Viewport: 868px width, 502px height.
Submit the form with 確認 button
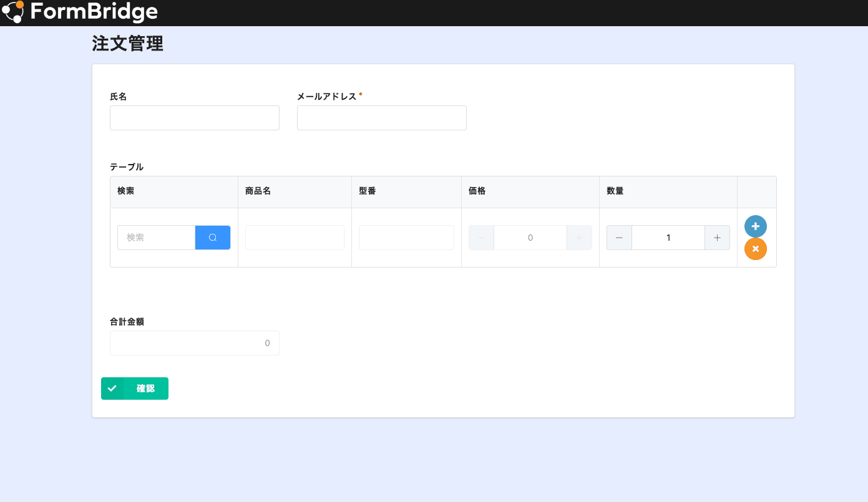click(x=135, y=389)
